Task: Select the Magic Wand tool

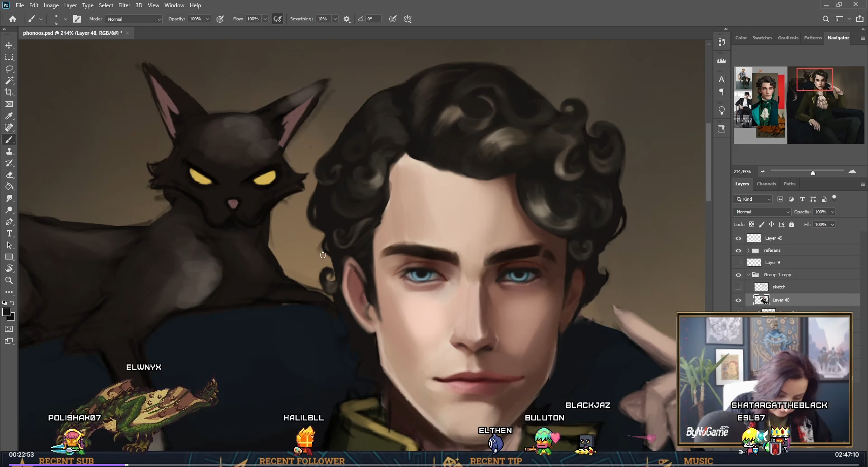Action: tap(9, 80)
